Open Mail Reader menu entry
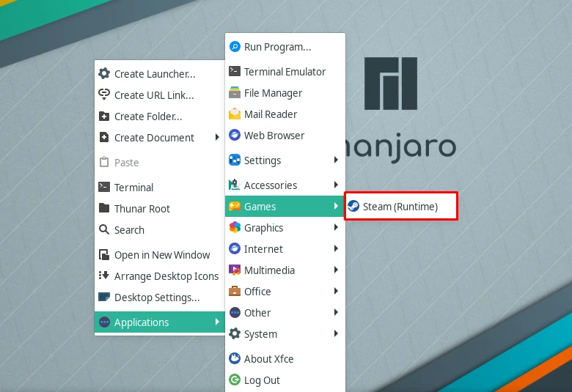Viewport: 572px width, 392px height. 285,114
